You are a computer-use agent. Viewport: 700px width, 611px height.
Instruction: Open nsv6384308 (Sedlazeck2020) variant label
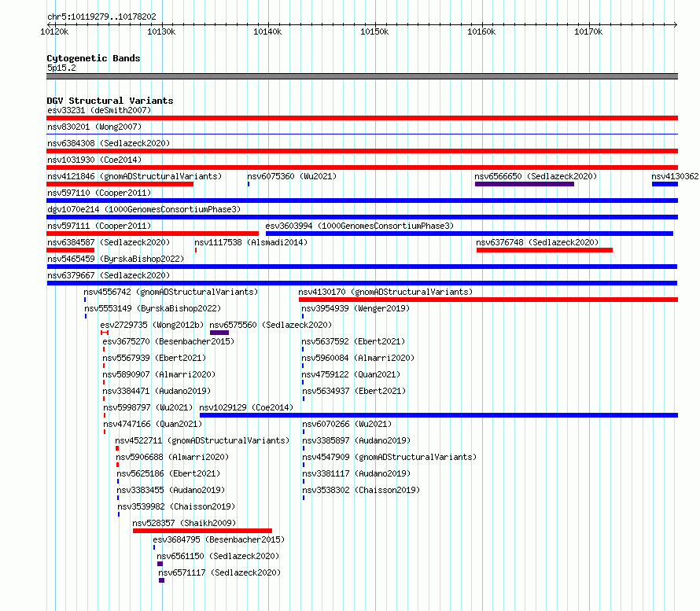[x=109, y=143]
